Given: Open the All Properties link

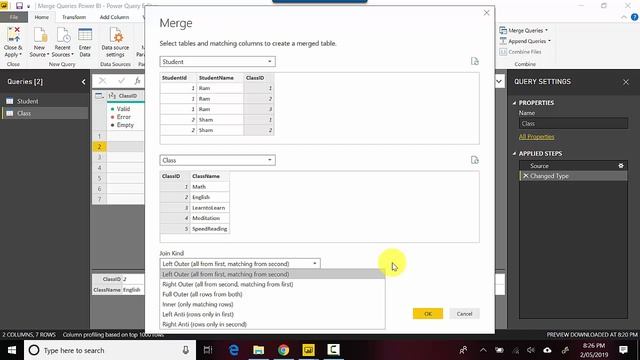Looking at the screenshot, I should click(536, 137).
